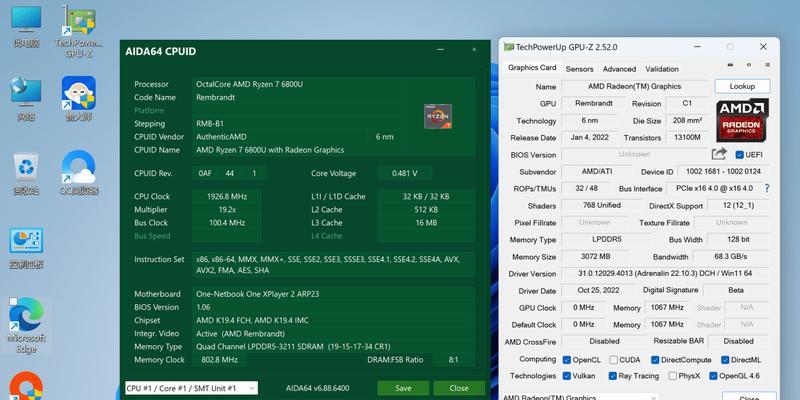This screenshot has width=800, height=400.
Task: Switch to the Graphics Card tab
Action: click(532, 68)
